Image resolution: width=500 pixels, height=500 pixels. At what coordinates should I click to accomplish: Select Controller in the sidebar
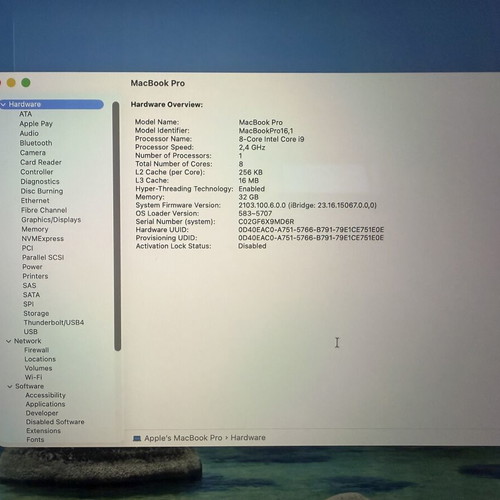[x=37, y=172]
